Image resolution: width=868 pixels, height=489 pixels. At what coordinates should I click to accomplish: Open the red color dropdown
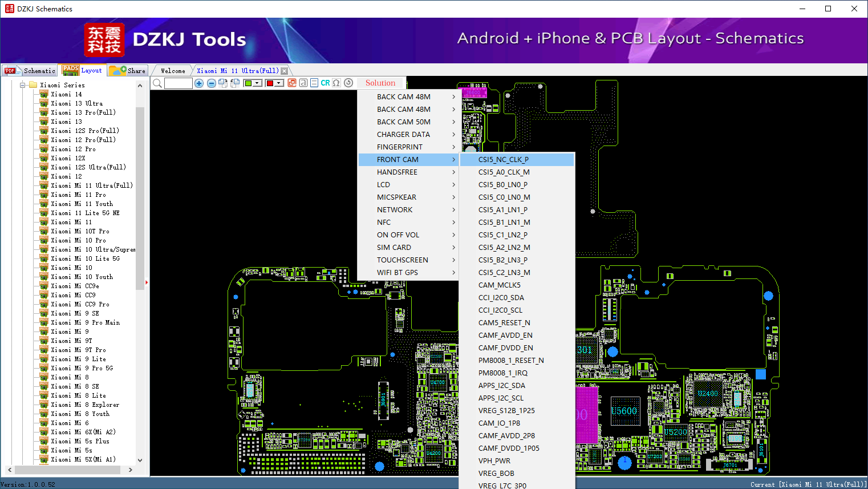279,83
